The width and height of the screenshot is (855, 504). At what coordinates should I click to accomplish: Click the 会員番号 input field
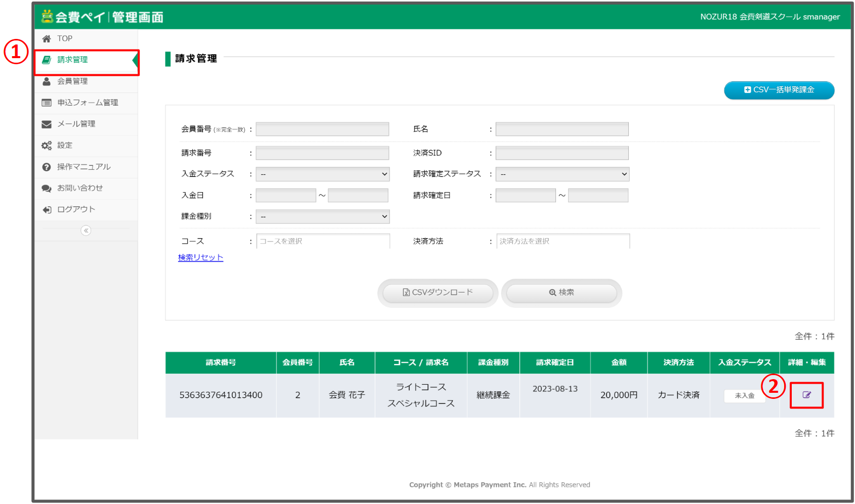point(322,129)
